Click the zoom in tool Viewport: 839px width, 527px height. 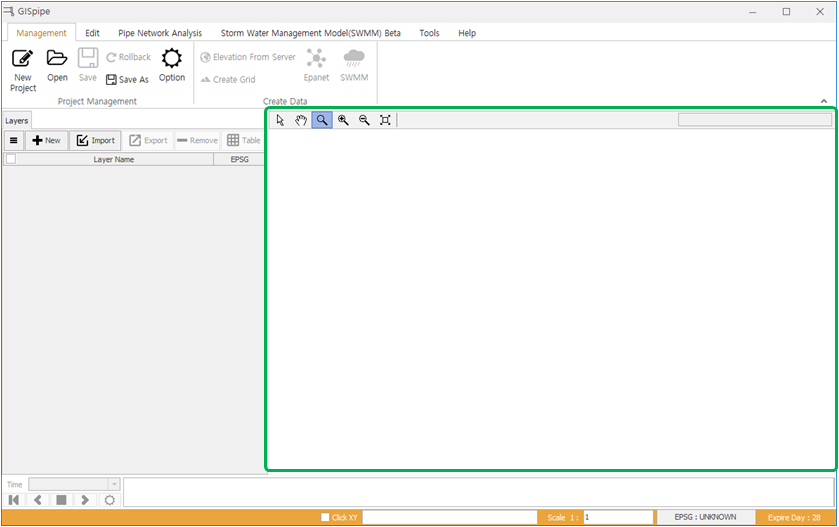pyautogui.click(x=343, y=120)
